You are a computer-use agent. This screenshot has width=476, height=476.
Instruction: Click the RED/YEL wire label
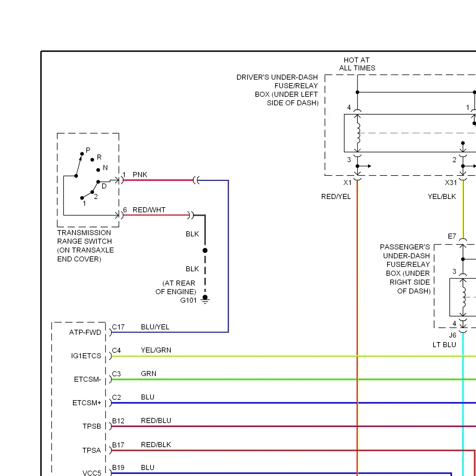[x=336, y=196]
